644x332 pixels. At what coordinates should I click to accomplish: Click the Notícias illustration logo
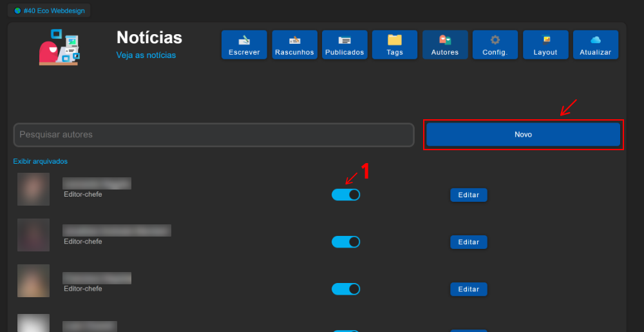[x=59, y=47]
